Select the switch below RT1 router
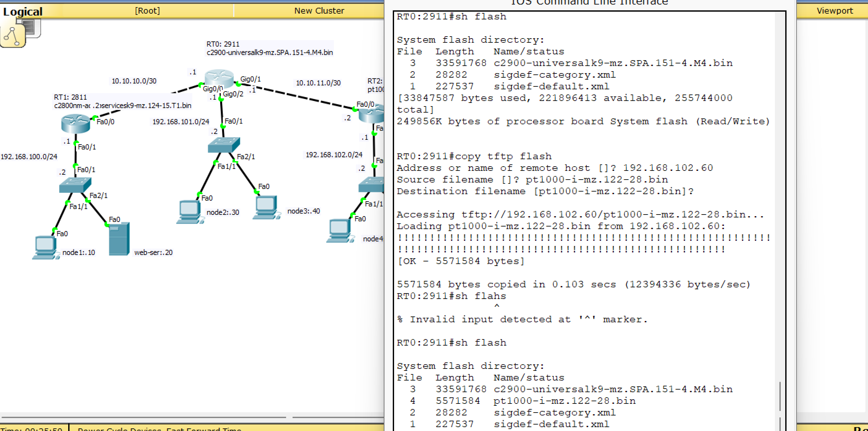This screenshot has height=431, width=868. 75,185
